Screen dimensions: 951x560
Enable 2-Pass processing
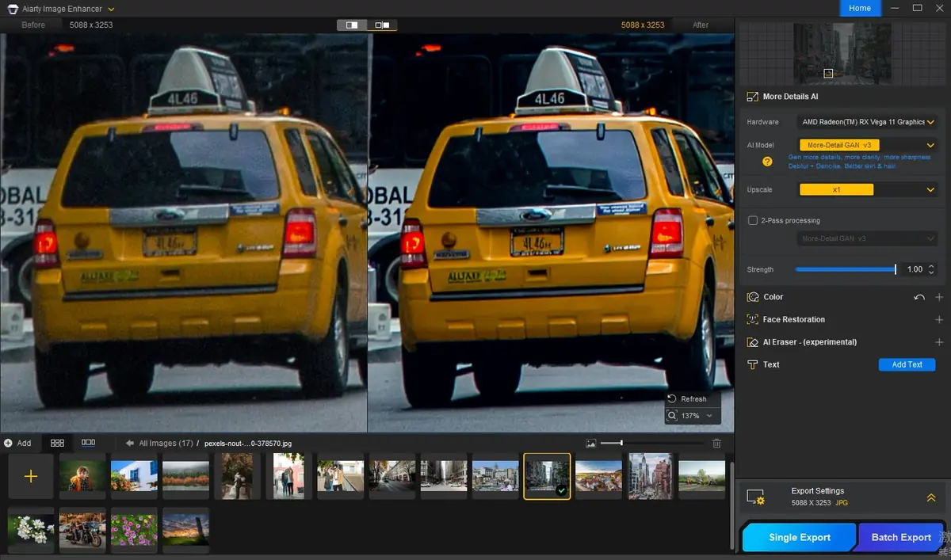click(x=753, y=220)
